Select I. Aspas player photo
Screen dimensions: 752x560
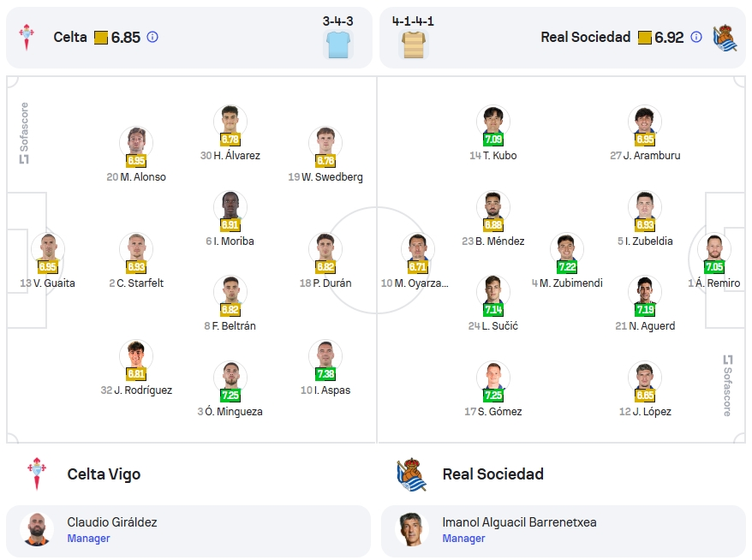(325, 356)
